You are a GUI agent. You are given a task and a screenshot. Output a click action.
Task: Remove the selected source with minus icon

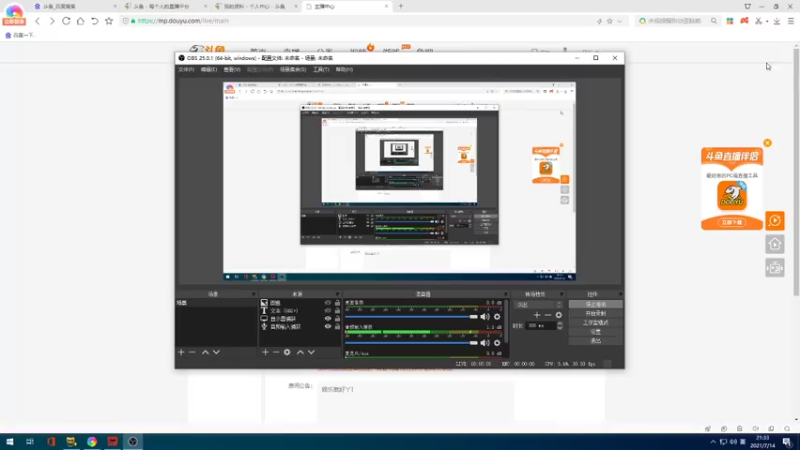click(276, 352)
